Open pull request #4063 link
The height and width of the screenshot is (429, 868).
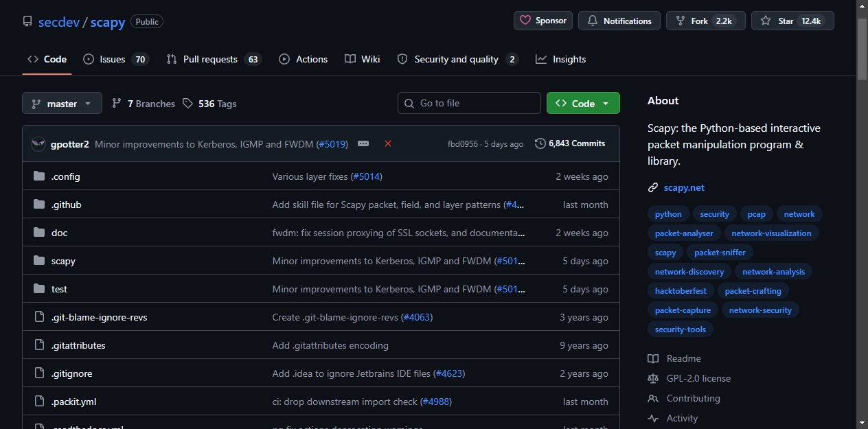point(418,317)
